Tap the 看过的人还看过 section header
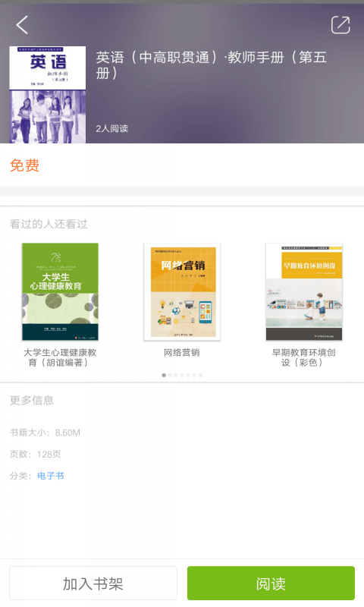The image size is (364, 607). [49, 224]
